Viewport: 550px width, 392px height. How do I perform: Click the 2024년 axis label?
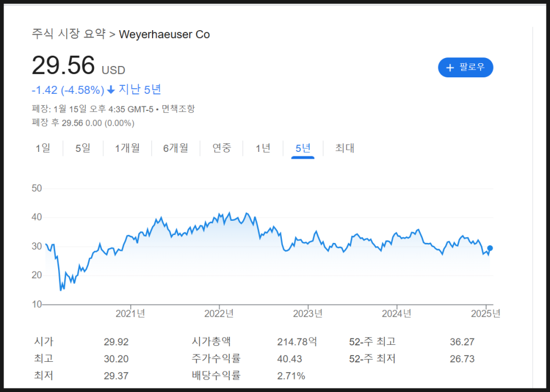(x=396, y=313)
